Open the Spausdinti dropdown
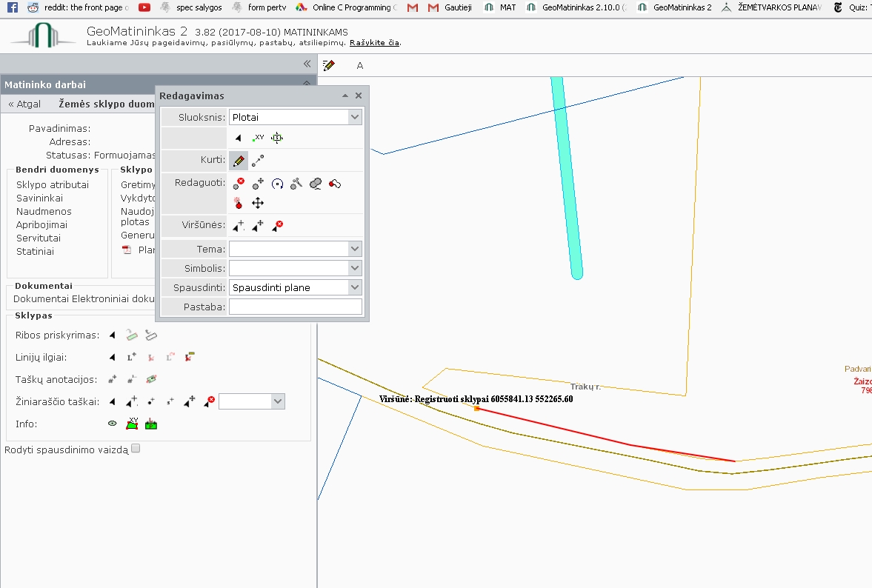 click(x=296, y=287)
